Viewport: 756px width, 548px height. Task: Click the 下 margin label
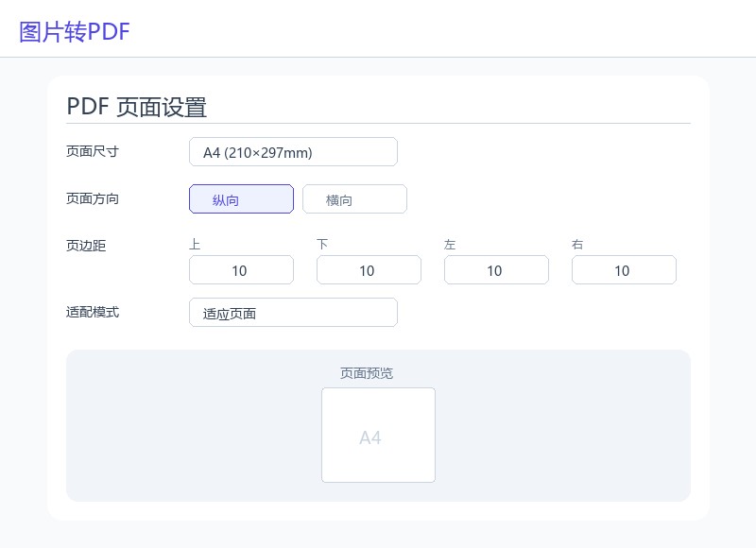pyautogui.click(x=322, y=245)
